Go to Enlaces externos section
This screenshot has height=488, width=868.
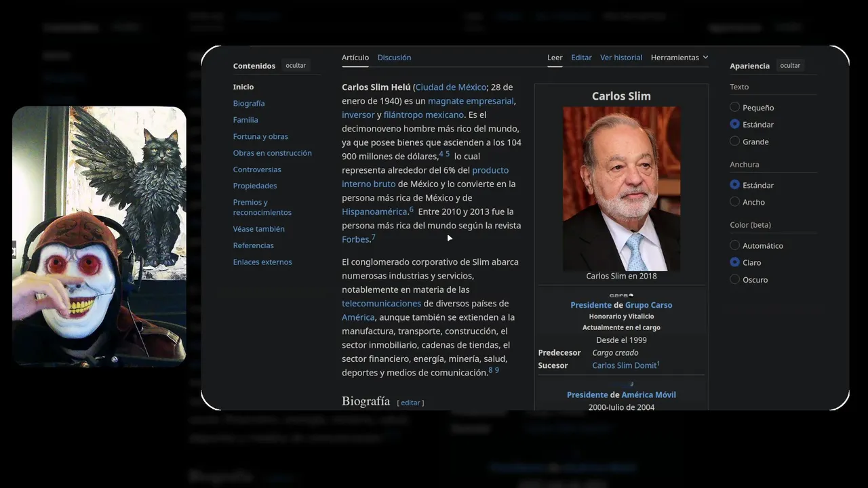coord(262,262)
